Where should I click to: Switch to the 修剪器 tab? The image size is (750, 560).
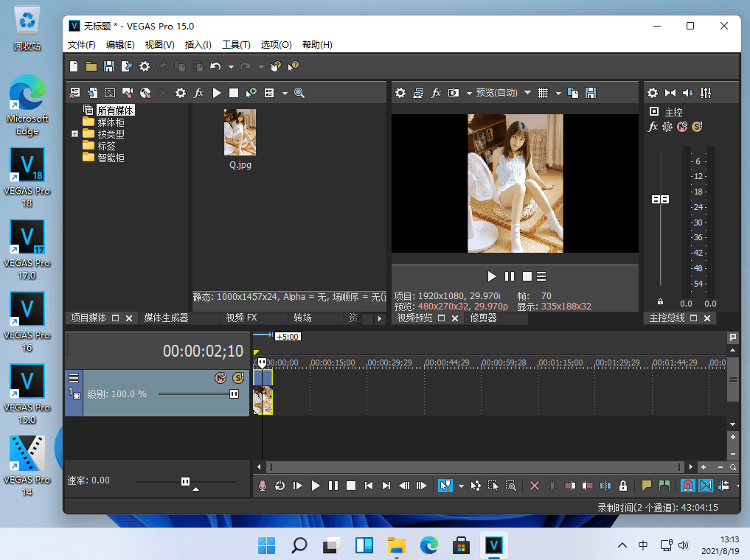pos(484,318)
